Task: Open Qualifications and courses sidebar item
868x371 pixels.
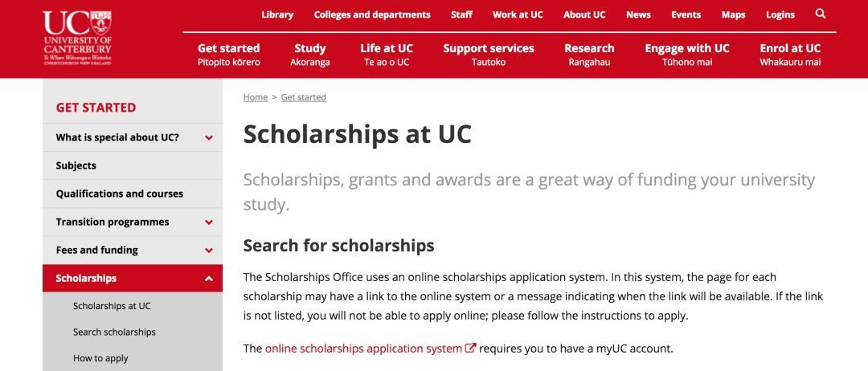Action: (x=133, y=194)
